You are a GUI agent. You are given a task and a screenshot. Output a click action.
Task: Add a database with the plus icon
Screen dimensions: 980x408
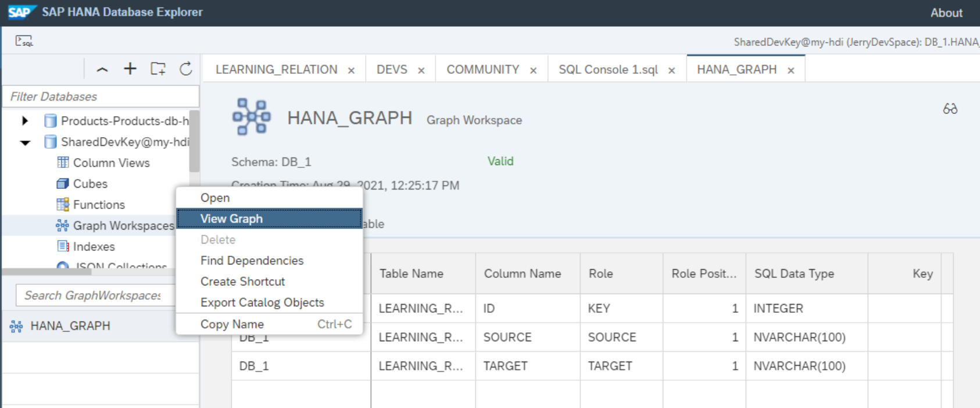click(x=130, y=69)
